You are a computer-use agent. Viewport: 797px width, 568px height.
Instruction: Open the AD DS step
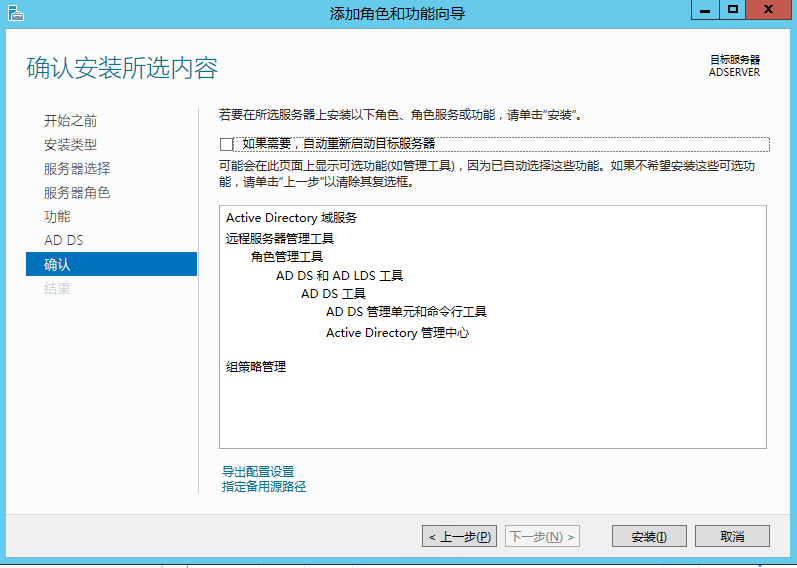(x=64, y=240)
